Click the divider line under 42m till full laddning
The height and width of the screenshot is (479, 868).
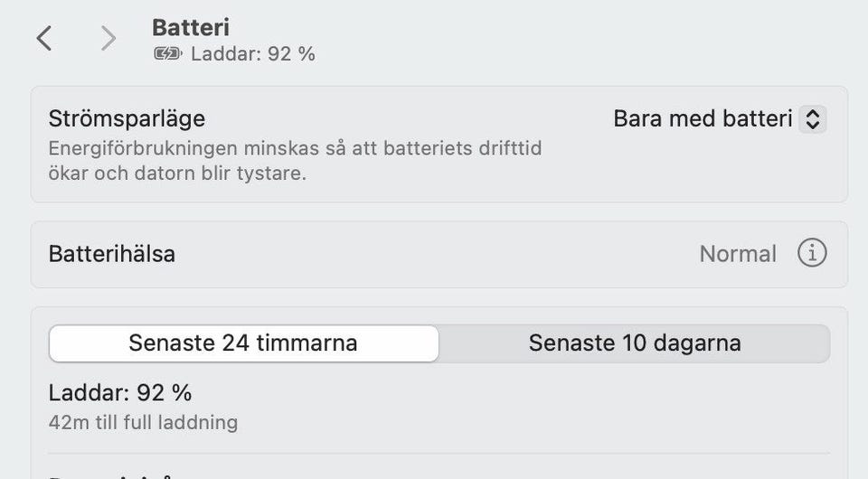(439, 454)
